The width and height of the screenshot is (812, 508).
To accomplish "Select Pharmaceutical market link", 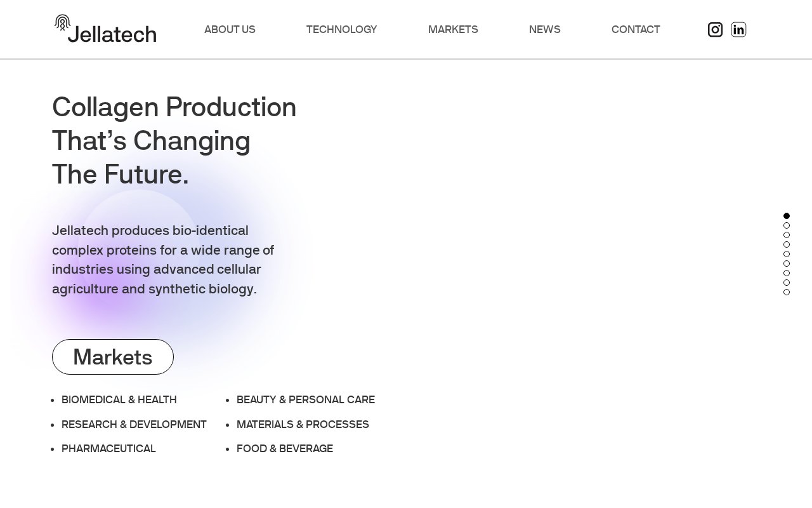I will coord(108,448).
